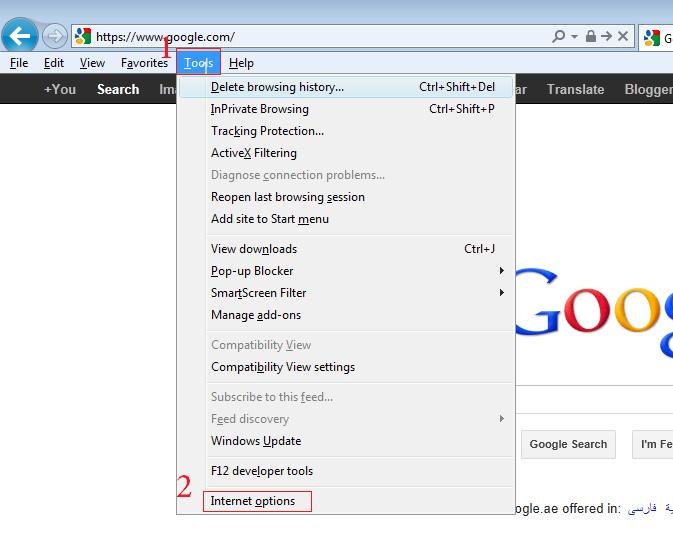Open the View menu
Image resolution: width=673 pixels, height=550 pixels.
point(92,63)
